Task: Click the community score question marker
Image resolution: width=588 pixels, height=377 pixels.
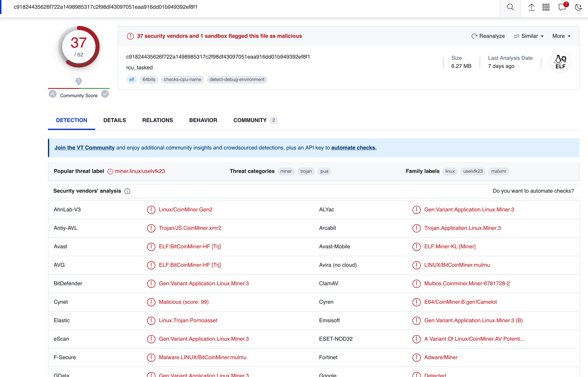Action: [78, 81]
